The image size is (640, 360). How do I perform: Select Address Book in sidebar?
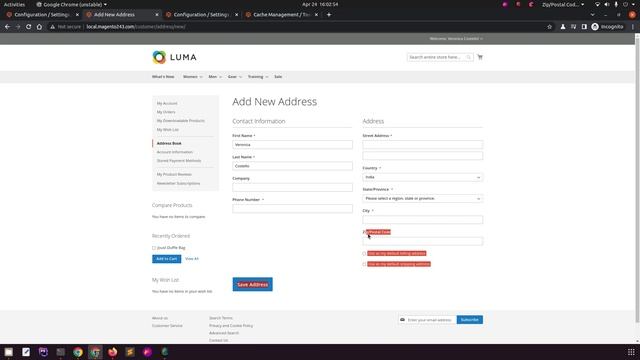[x=169, y=143]
